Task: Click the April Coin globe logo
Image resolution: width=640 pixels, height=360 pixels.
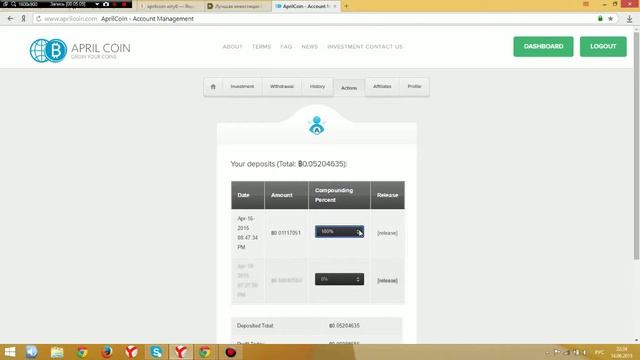Action: click(48, 51)
